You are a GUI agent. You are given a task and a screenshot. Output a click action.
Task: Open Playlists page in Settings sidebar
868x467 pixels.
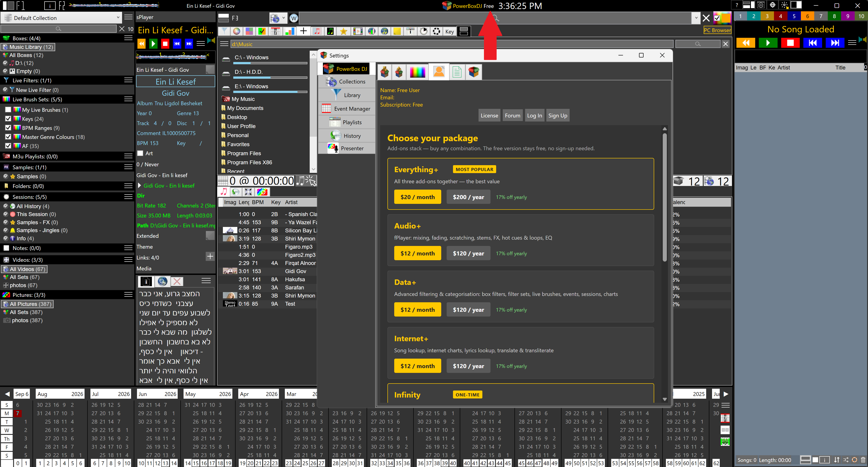[x=347, y=122]
